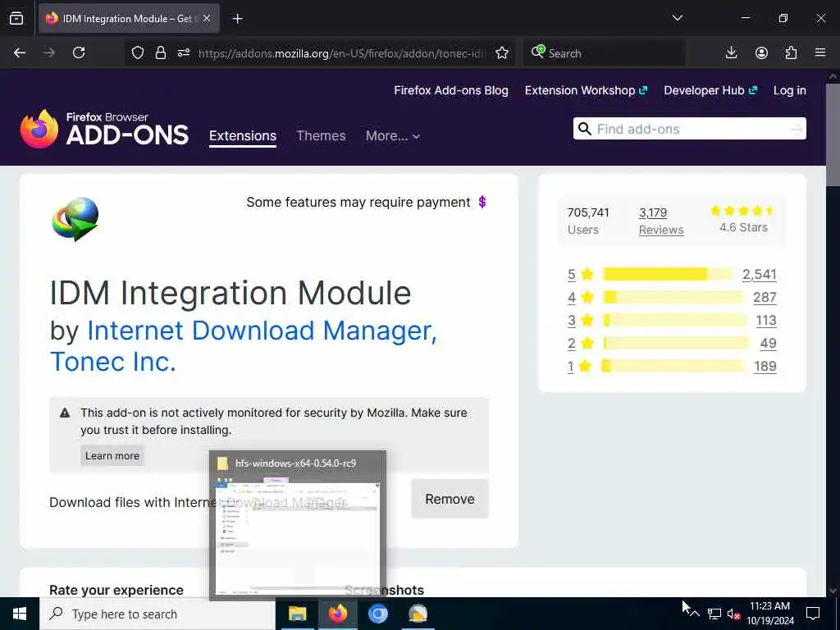The width and height of the screenshot is (840, 630).
Task: Open a new tab with the plus button
Action: pyautogui.click(x=237, y=19)
